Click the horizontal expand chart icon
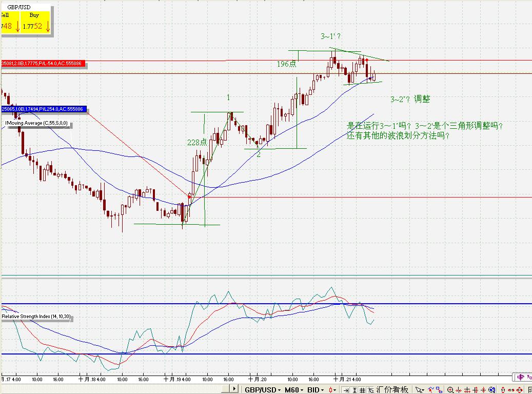Image resolution: width=532 pixels, height=394 pixels. click(x=467, y=390)
